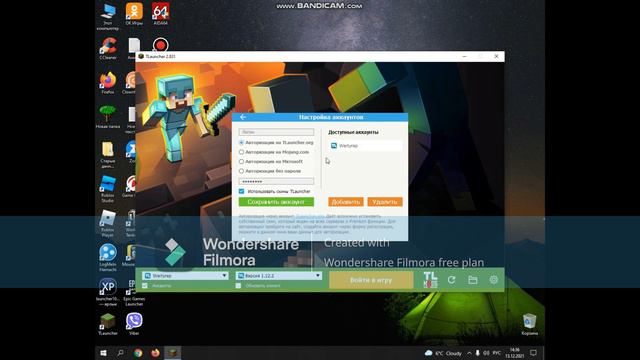Click the green 'Сохранить аккаунт' button

[x=276, y=202]
